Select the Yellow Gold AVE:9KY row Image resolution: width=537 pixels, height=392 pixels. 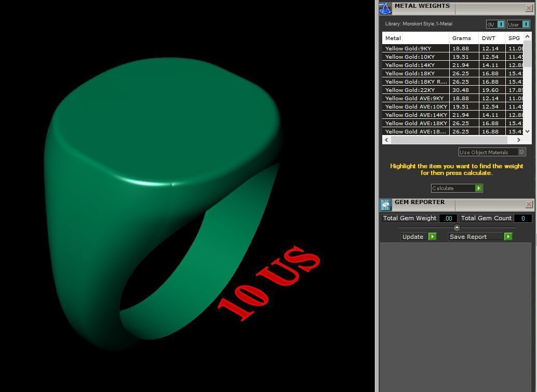coord(452,98)
